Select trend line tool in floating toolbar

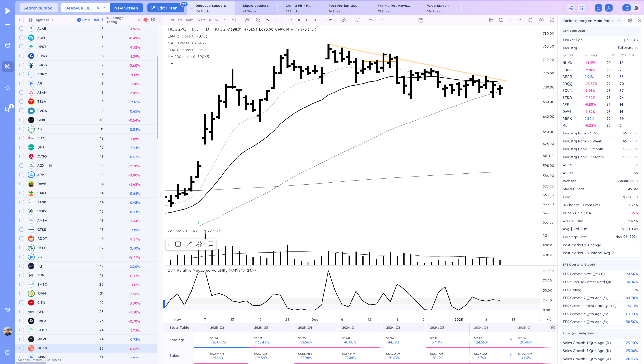click(189, 244)
